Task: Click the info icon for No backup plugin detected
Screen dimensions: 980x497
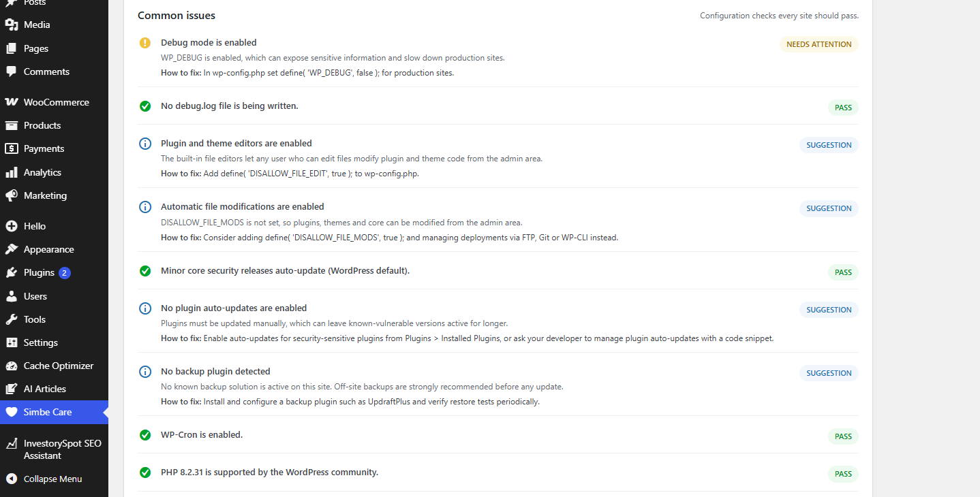Action: [x=145, y=372]
